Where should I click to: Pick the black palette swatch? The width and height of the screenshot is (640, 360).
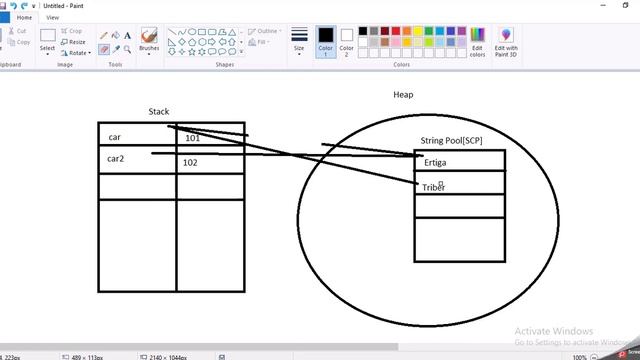click(363, 31)
